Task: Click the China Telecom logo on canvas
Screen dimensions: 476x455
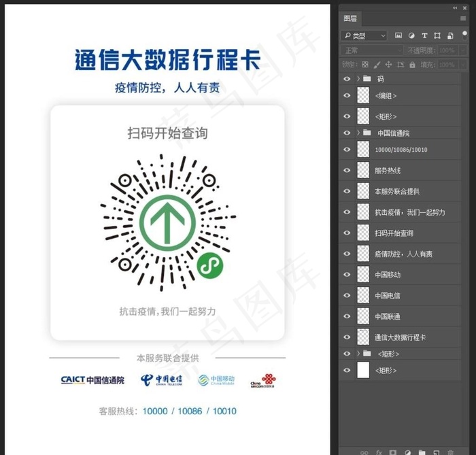Action: (162, 380)
